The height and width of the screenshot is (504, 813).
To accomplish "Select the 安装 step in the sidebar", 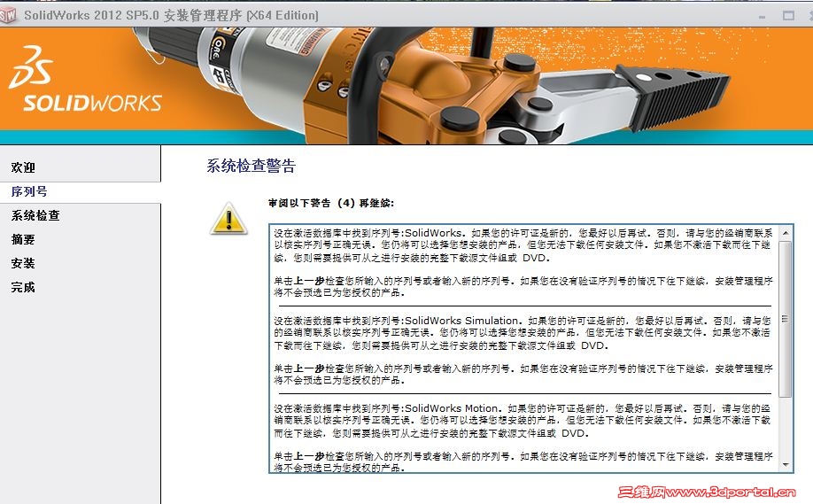I will tap(23, 263).
